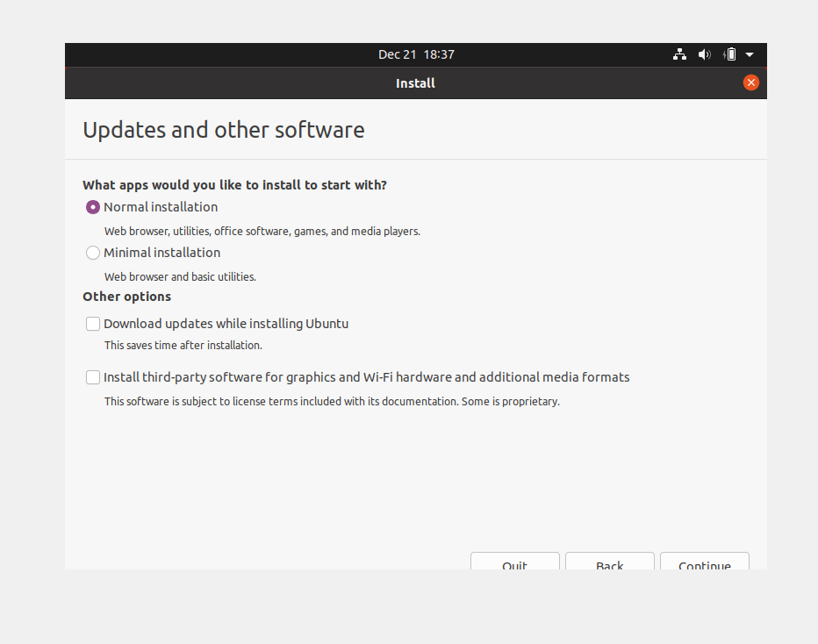Click "What apps would you like" heading
This screenshot has width=818, height=644.
(x=234, y=185)
